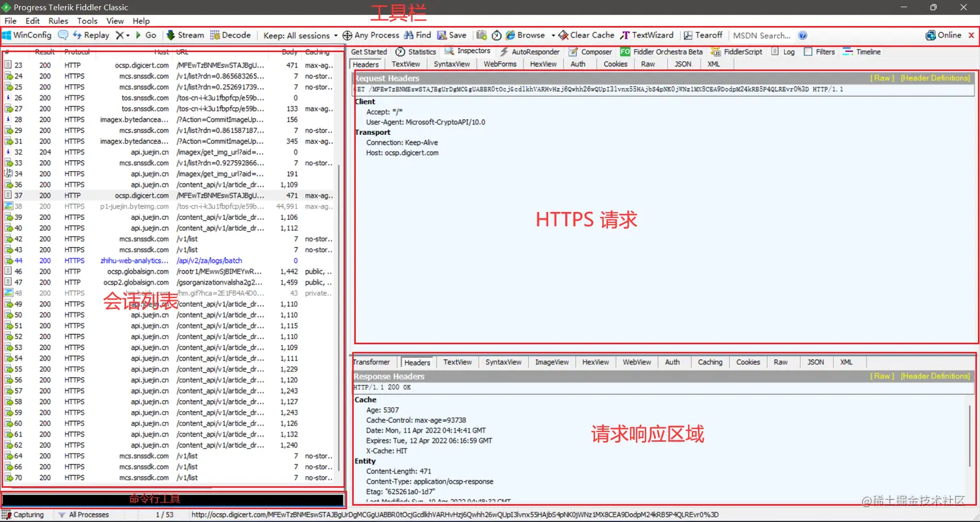Click the session list vertical scrollbar
The height and width of the screenshot is (522, 980).
(x=339, y=318)
